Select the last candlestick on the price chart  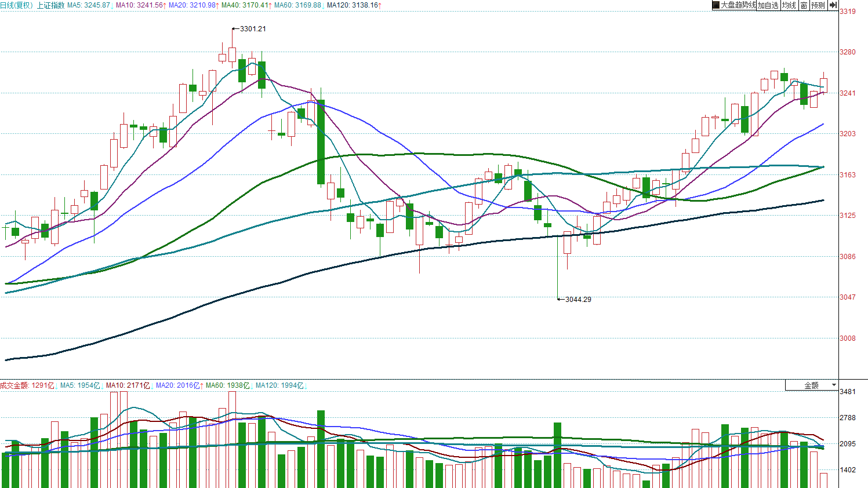823,85
